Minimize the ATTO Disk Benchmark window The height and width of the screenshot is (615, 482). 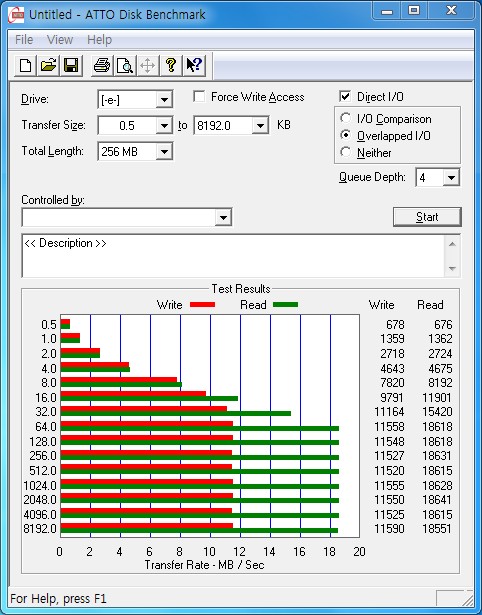coord(387,11)
